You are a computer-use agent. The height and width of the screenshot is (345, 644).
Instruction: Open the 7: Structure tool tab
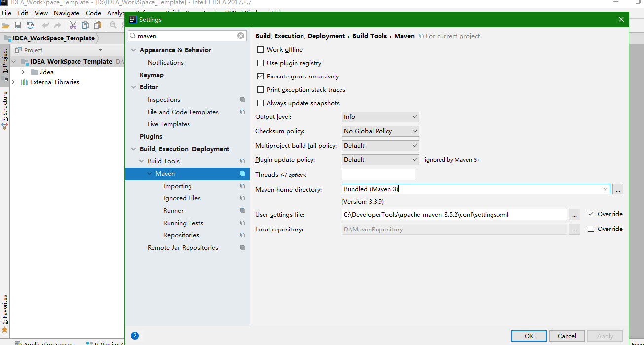click(5, 110)
